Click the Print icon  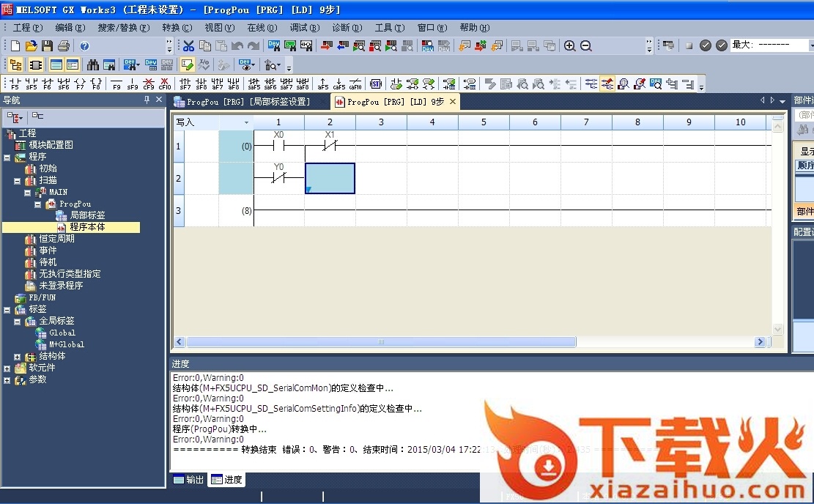pyautogui.click(x=64, y=45)
